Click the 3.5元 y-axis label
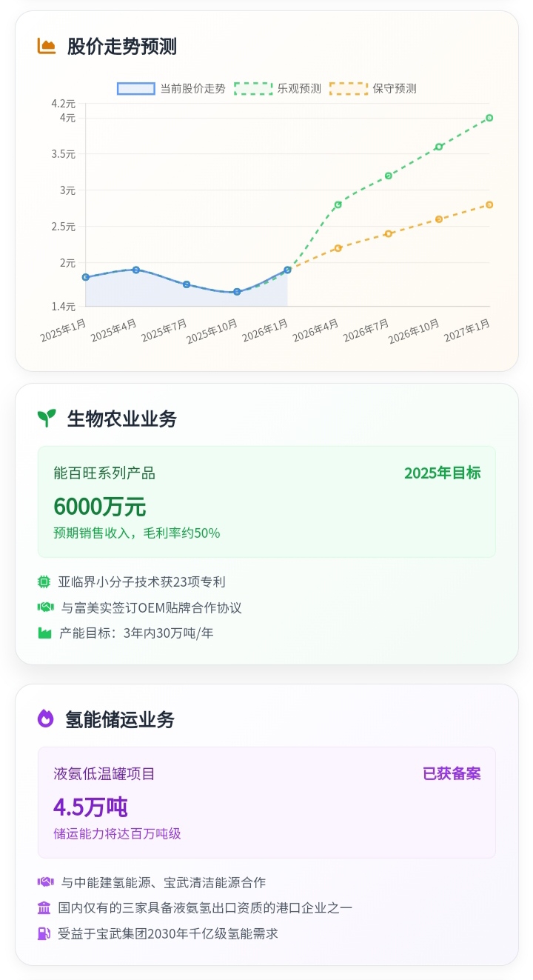This screenshot has height=980, width=533. click(x=63, y=154)
